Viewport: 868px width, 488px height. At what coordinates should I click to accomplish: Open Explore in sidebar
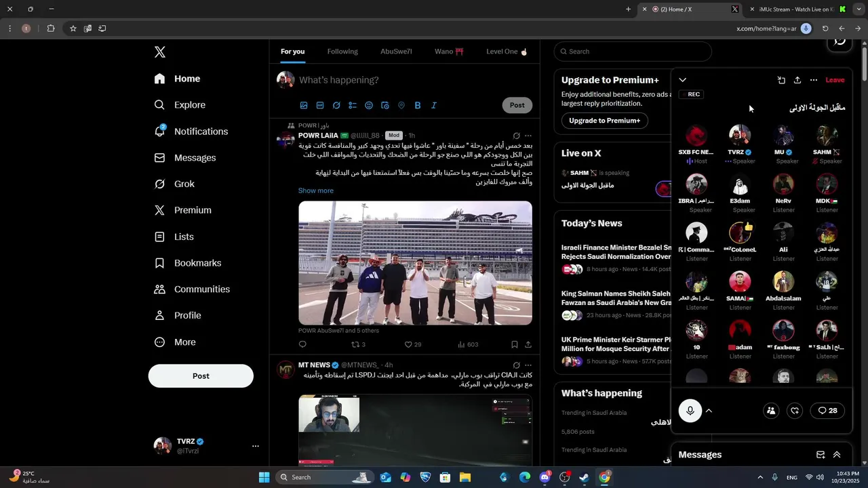180,105
